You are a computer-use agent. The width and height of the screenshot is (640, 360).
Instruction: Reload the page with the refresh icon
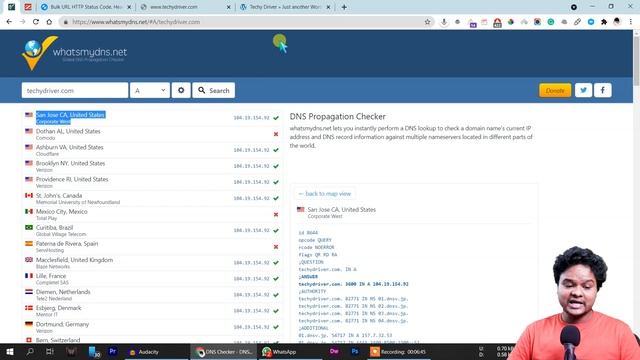36,22
